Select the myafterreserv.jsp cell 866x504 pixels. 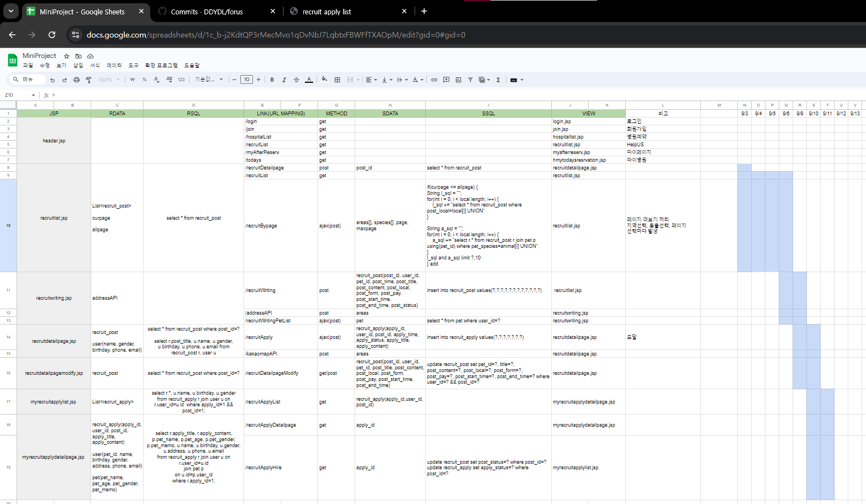pyautogui.click(x=588, y=152)
